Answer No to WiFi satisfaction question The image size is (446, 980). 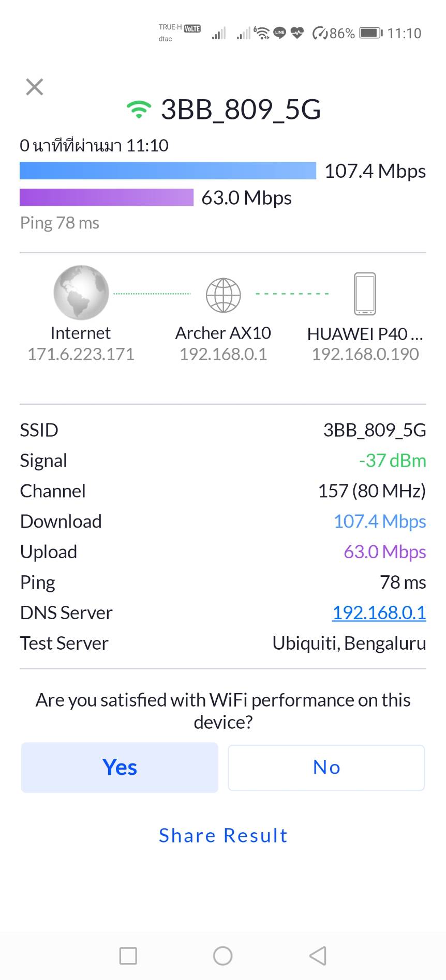pyautogui.click(x=326, y=768)
